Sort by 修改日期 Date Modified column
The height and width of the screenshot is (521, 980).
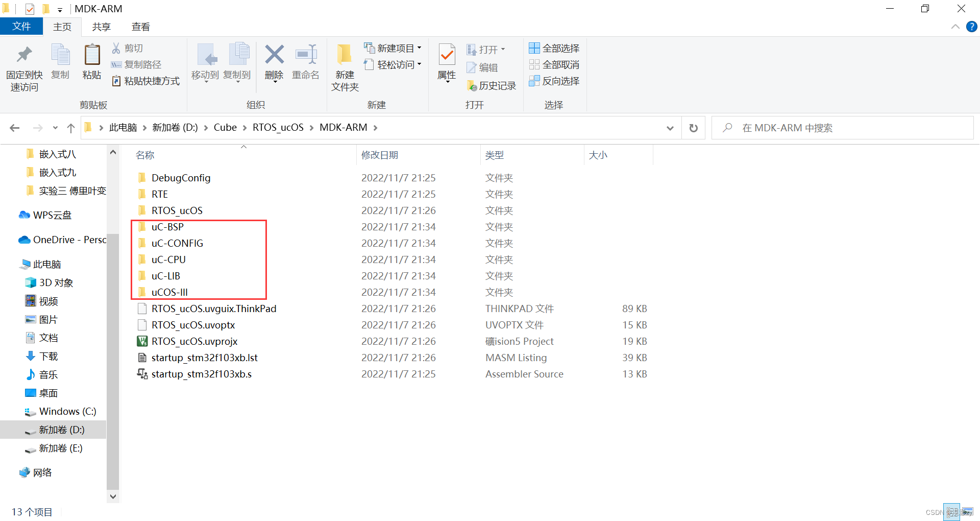coord(419,155)
